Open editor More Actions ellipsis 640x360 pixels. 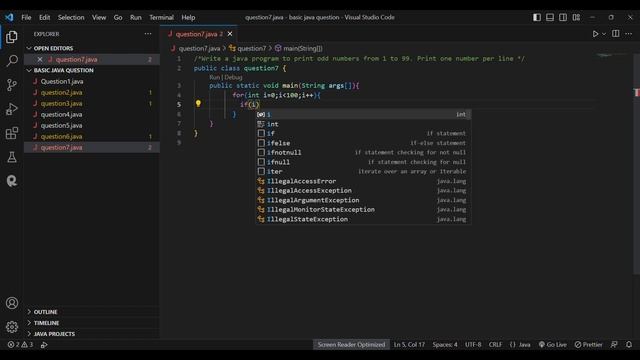(x=629, y=34)
